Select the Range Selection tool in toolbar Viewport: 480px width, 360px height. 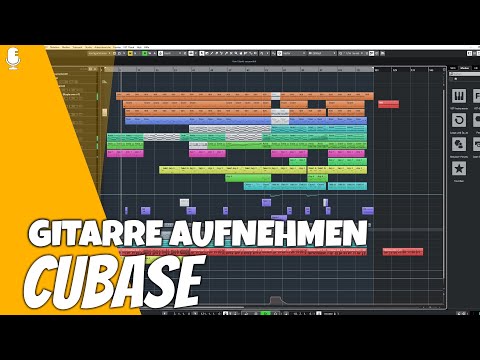coord(207,53)
